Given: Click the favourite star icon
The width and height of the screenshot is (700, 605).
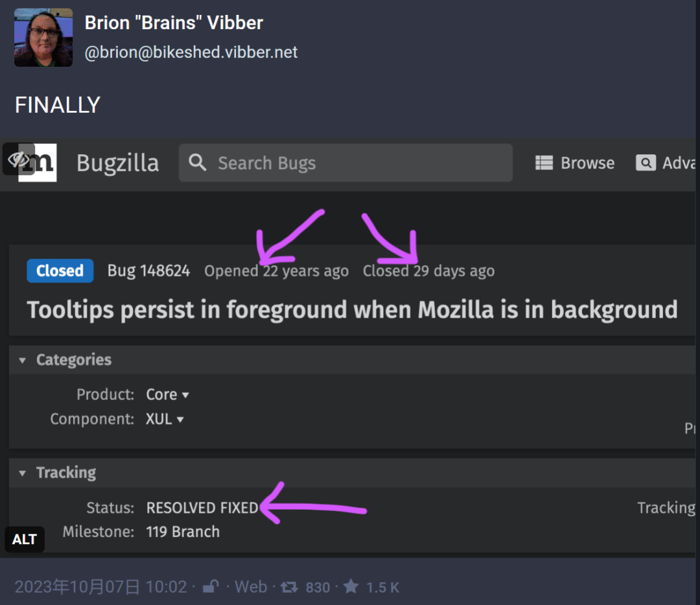Looking at the screenshot, I should pos(351,586).
